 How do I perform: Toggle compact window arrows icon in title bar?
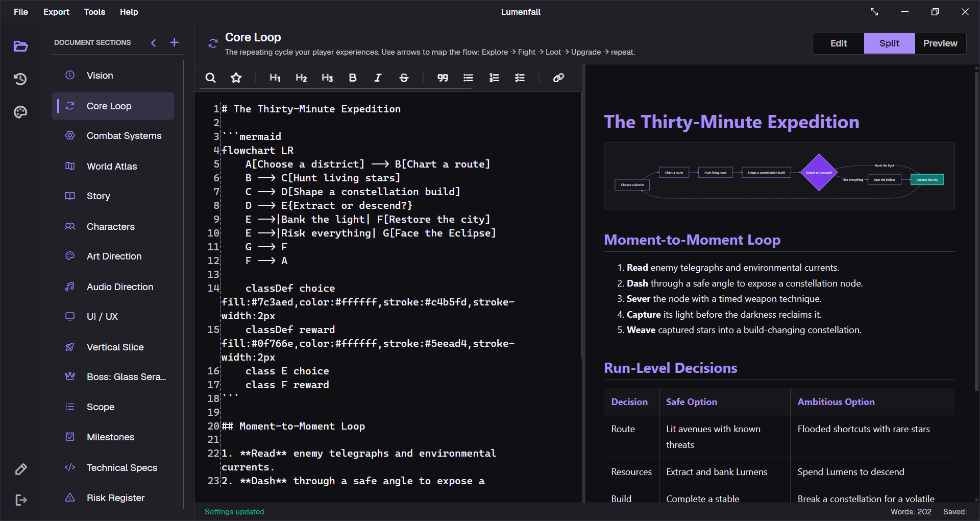(874, 12)
